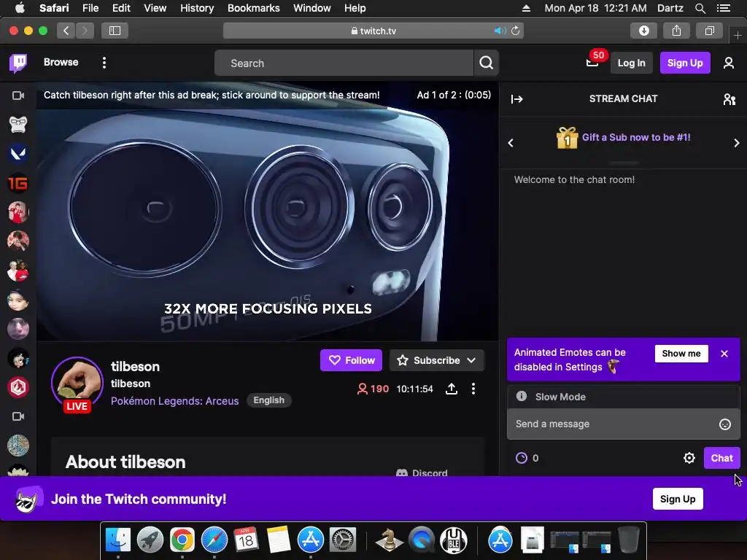Open Pokémon Legends: Arceus category link
This screenshot has width=747, height=560.
click(x=175, y=401)
